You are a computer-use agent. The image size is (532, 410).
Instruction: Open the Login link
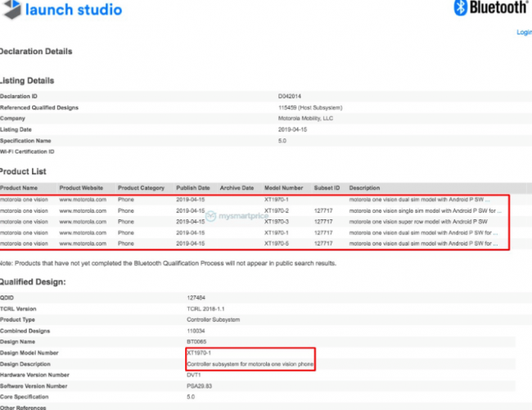[x=524, y=33]
